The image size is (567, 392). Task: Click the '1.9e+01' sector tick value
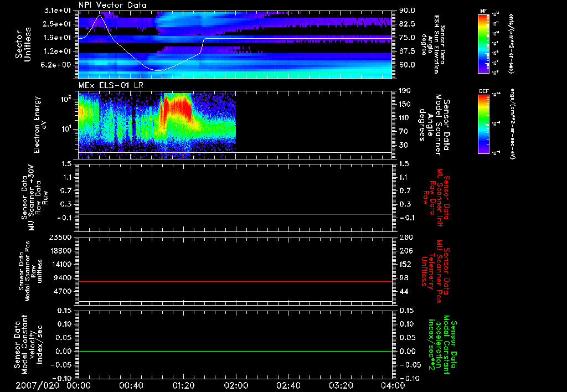(58, 38)
